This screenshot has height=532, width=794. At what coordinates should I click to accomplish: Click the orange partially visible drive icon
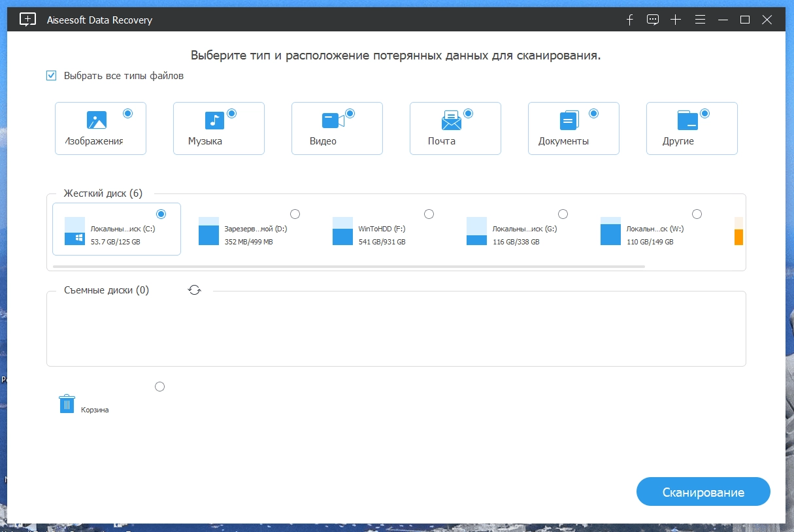739,231
